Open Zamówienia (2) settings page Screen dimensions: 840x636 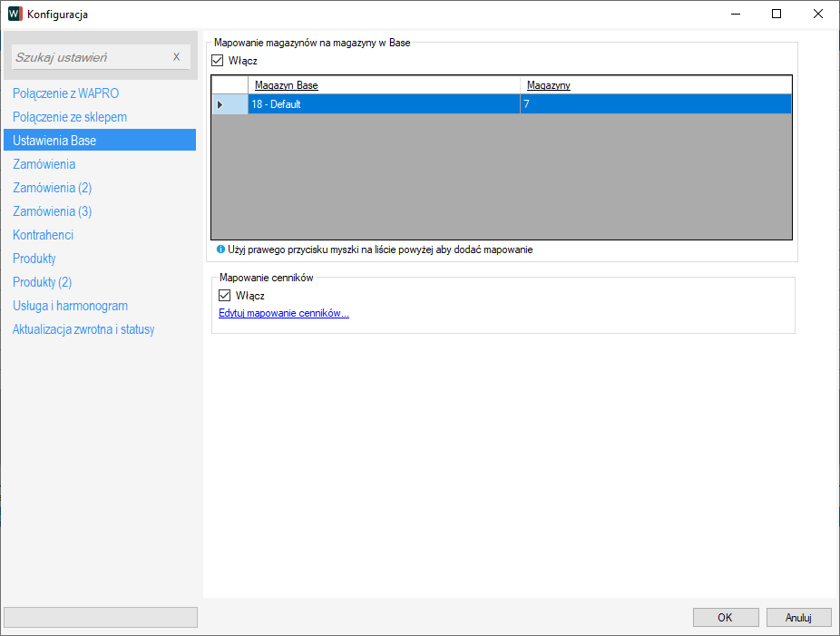pos(52,188)
